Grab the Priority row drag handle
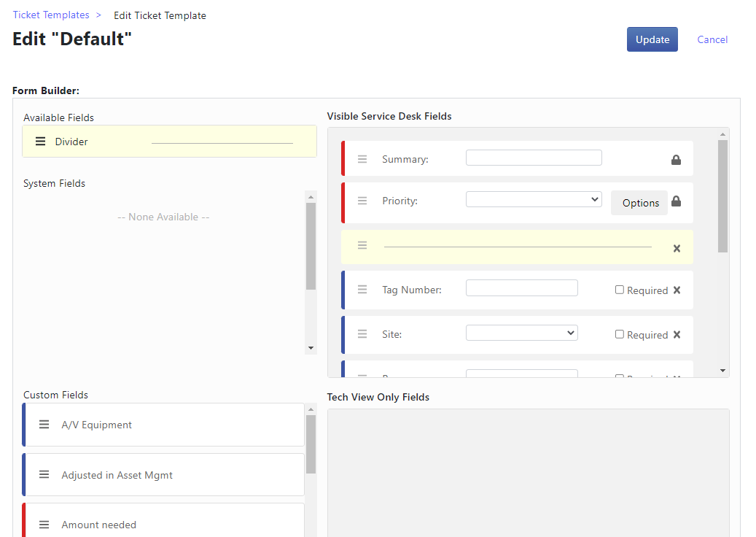Screen dimensions: 756x537 (362, 201)
